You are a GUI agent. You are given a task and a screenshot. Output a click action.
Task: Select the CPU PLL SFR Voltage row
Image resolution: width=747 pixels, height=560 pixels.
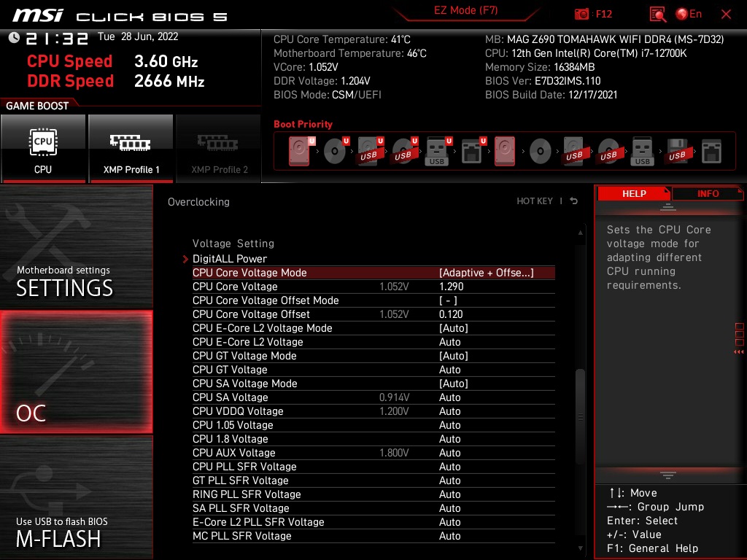[x=373, y=466]
